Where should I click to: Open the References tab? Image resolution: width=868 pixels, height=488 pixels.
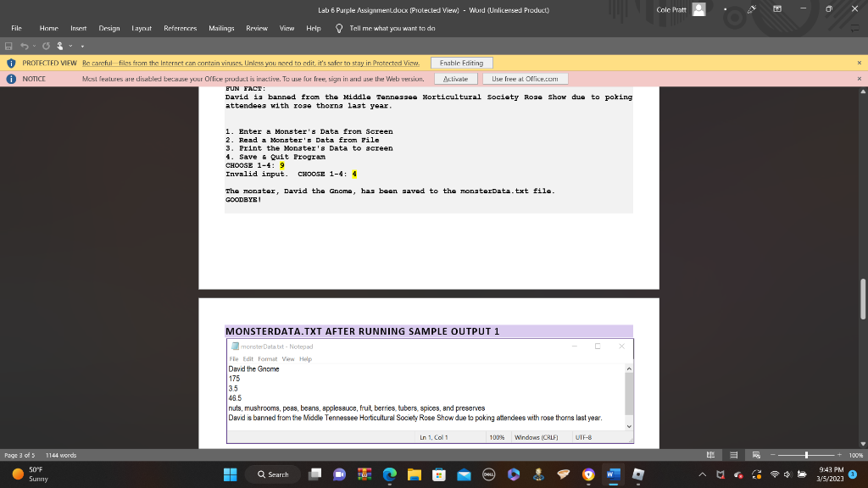(179, 27)
